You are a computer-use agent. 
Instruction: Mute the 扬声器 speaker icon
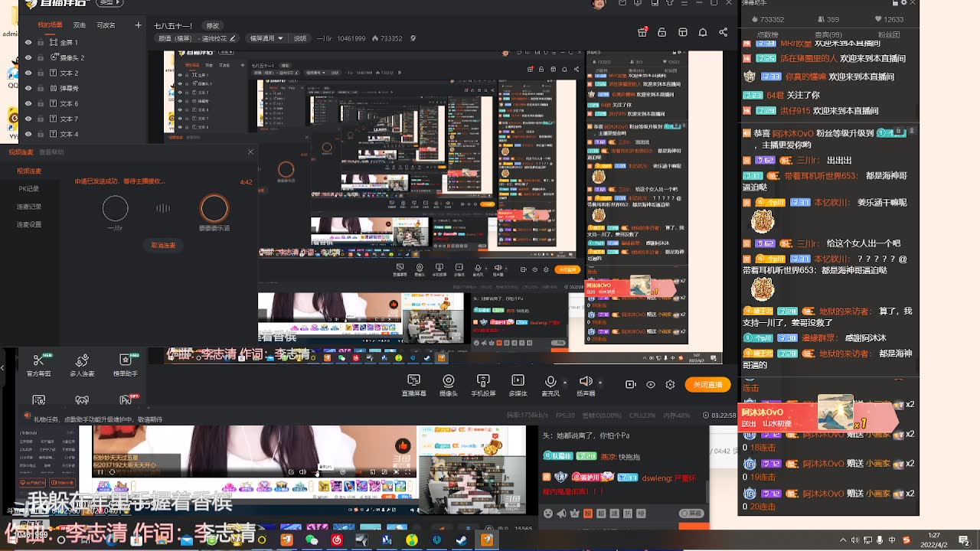(585, 381)
